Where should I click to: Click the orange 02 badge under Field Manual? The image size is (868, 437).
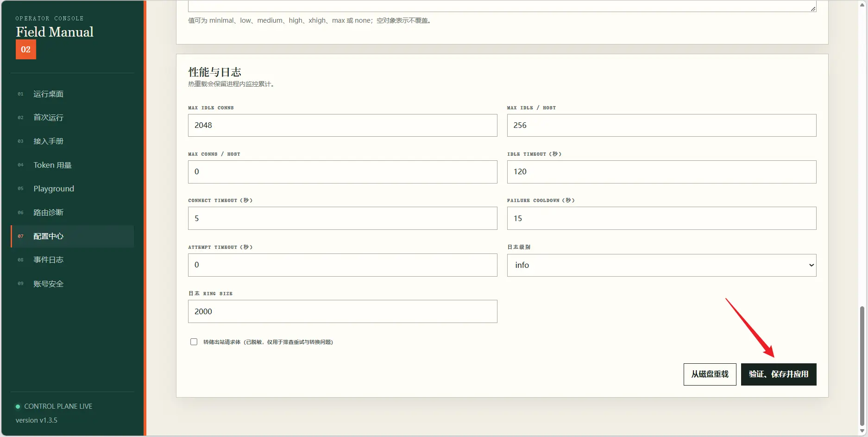(26, 50)
